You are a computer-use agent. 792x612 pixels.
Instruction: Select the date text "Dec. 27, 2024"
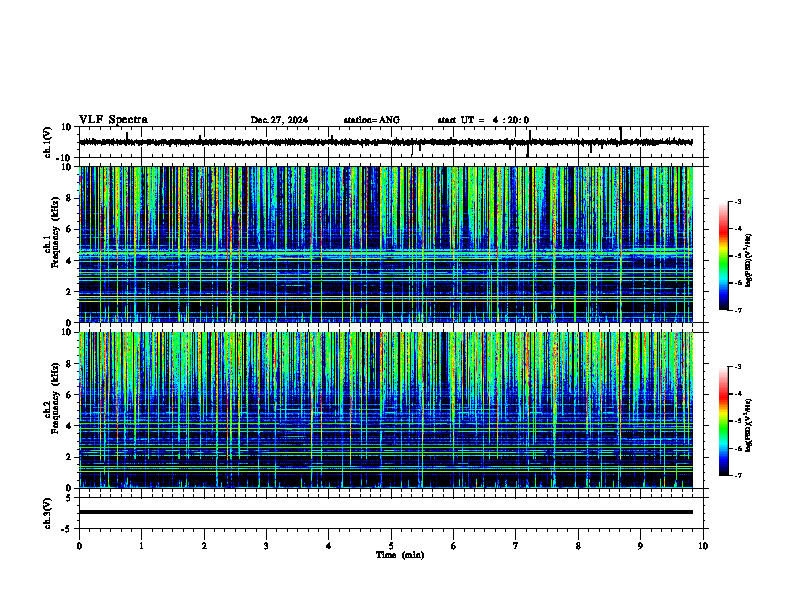279,120
